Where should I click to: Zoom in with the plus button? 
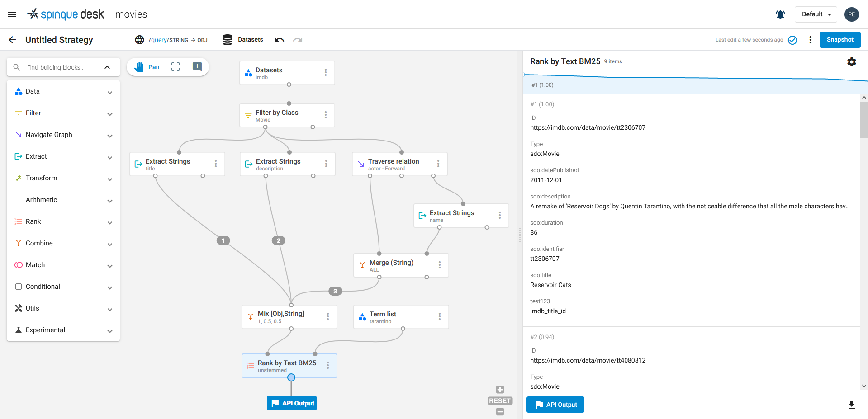[500, 390]
